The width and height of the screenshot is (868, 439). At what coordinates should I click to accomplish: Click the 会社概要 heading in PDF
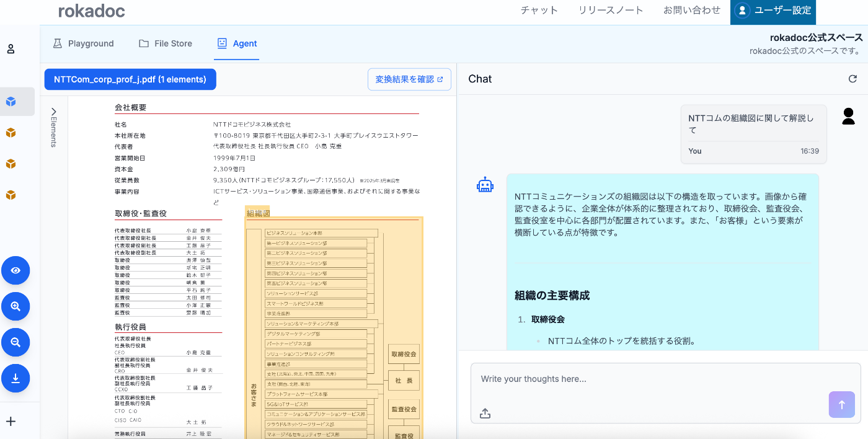(x=131, y=107)
